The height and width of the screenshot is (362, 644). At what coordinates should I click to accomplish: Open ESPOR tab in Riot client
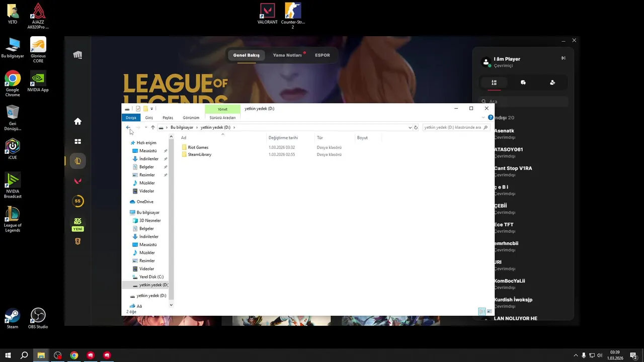pos(323,55)
